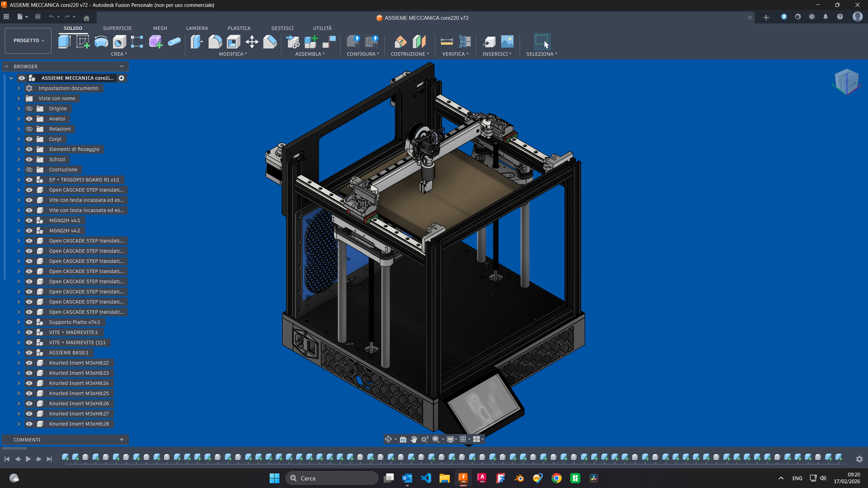Viewport: 868px width, 488px height.
Task: Select the Pan tool in the navigation bar
Action: pyautogui.click(x=414, y=439)
